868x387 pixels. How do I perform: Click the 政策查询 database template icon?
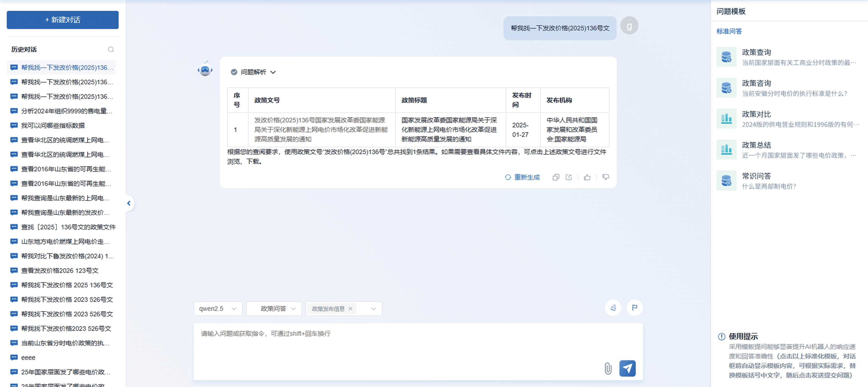(x=726, y=57)
